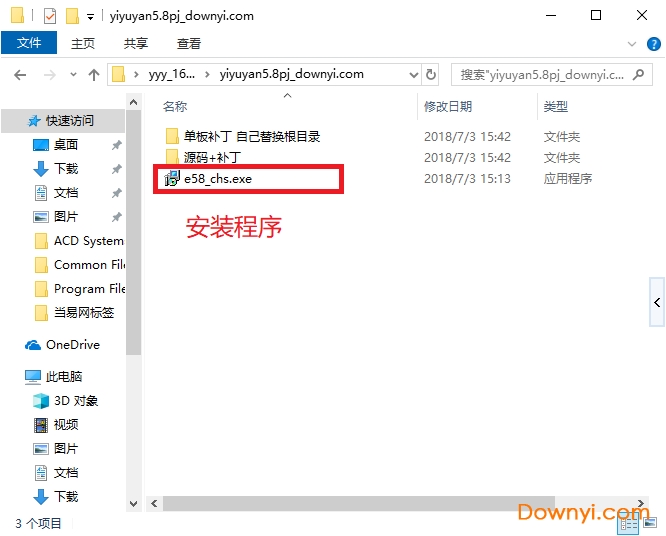666x536 pixels.
Task: Click the address bar Refresh icon
Action: (x=430, y=74)
